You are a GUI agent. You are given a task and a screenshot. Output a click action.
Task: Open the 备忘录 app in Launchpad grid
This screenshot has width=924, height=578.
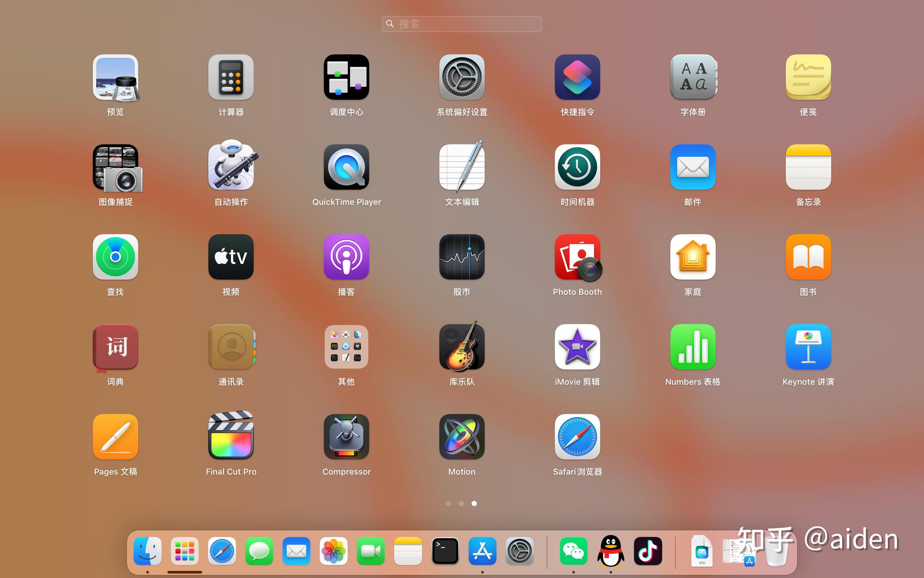point(808,167)
